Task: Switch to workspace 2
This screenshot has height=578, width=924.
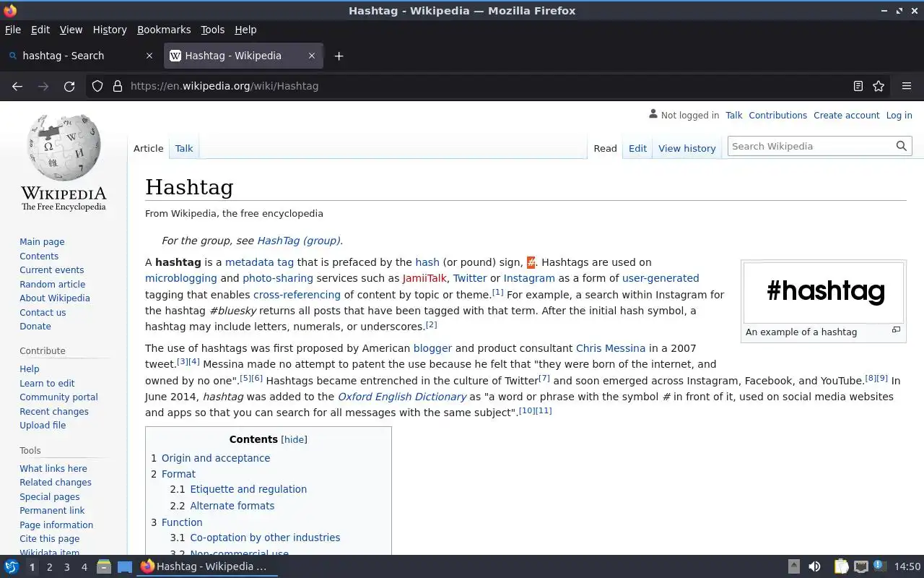Action: point(49,567)
